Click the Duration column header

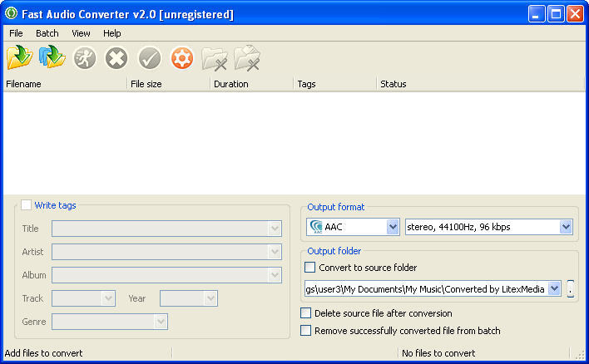(250, 84)
